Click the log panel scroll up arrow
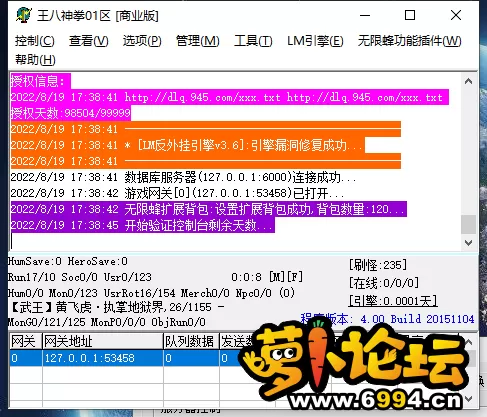This screenshot has height=417, width=487. (x=468, y=81)
